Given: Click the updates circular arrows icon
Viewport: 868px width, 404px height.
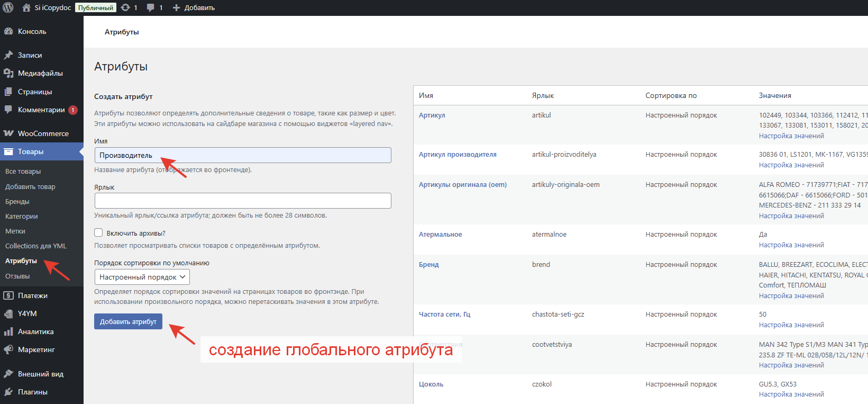Looking at the screenshot, I should pos(125,7).
